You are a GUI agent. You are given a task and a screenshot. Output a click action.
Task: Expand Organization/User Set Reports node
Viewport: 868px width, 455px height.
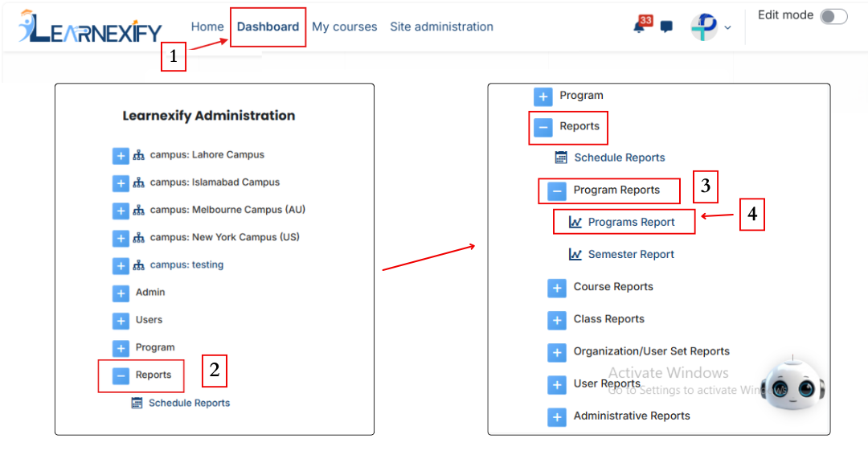[557, 353]
